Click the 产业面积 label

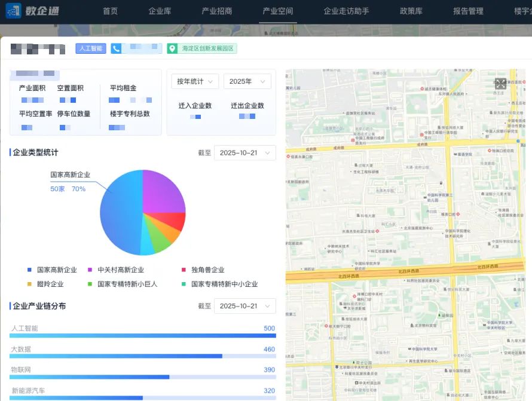click(32, 88)
